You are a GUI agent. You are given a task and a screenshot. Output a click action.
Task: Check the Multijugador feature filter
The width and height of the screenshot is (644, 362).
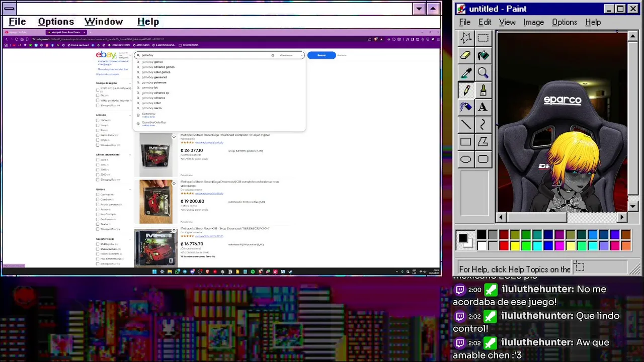point(98,244)
